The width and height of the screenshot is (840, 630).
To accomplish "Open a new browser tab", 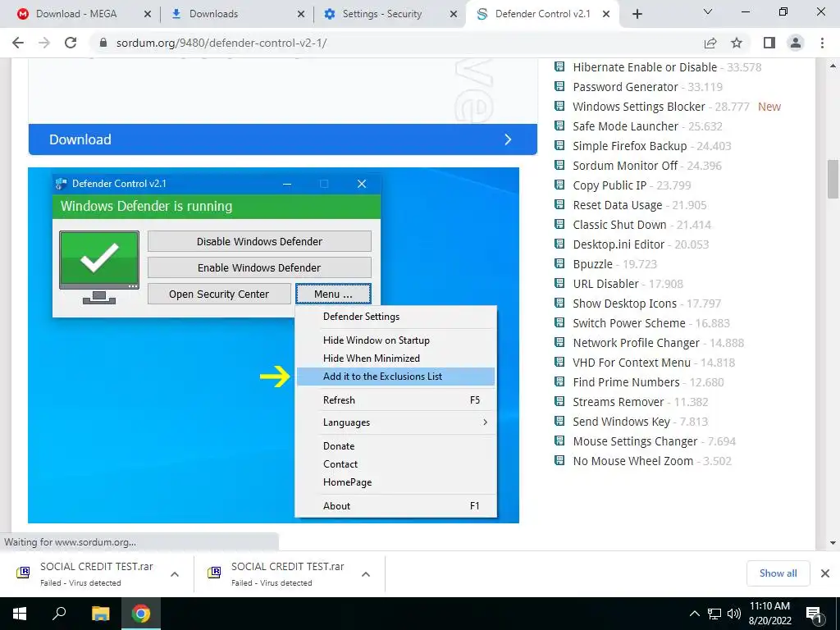I will click(x=637, y=14).
